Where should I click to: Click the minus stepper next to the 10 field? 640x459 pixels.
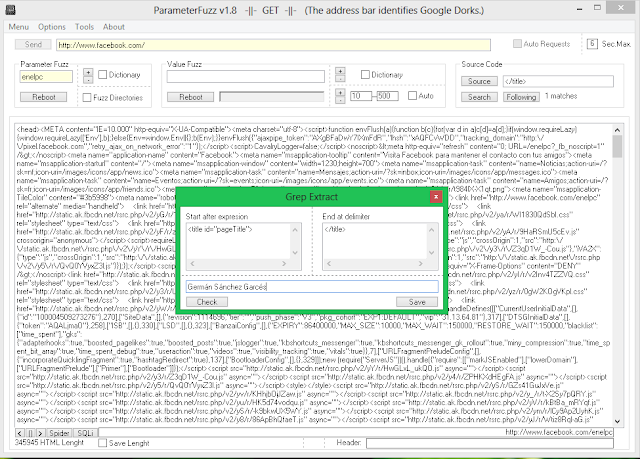click(x=340, y=100)
